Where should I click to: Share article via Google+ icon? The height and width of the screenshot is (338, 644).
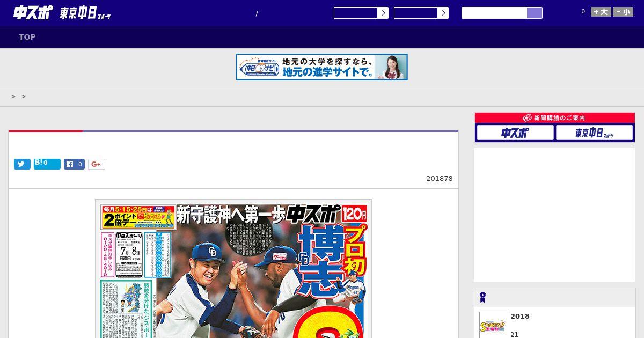coord(97,164)
